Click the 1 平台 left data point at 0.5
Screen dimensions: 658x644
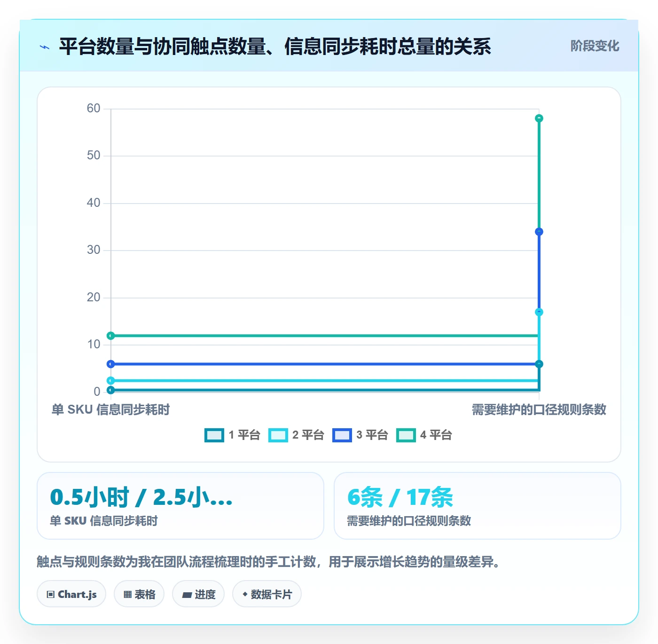tap(111, 390)
